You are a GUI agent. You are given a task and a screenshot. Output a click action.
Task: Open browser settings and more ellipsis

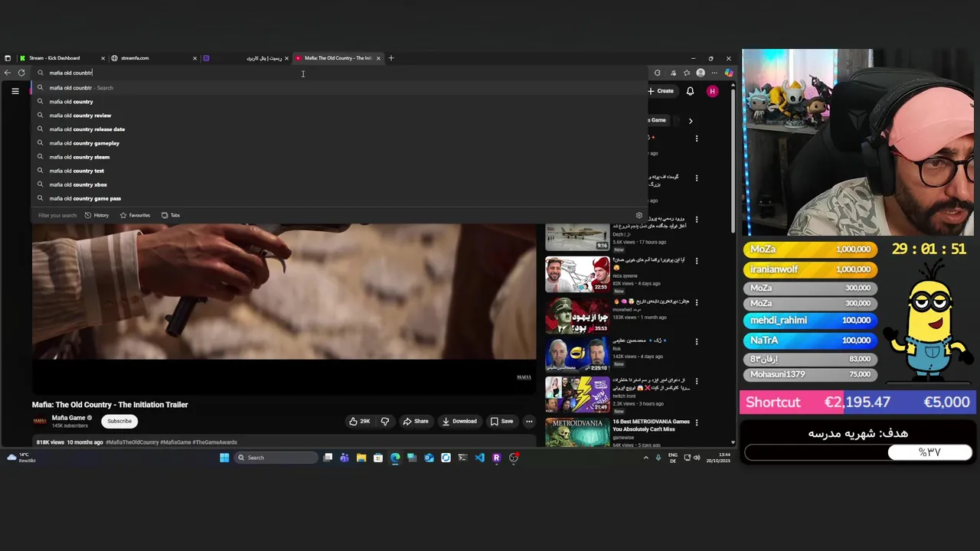pyautogui.click(x=714, y=73)
